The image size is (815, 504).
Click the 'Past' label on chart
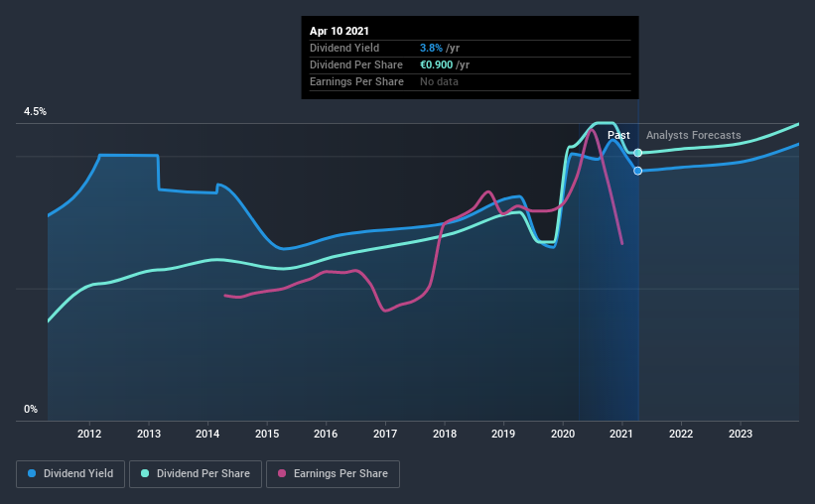(x=618, y=135)
